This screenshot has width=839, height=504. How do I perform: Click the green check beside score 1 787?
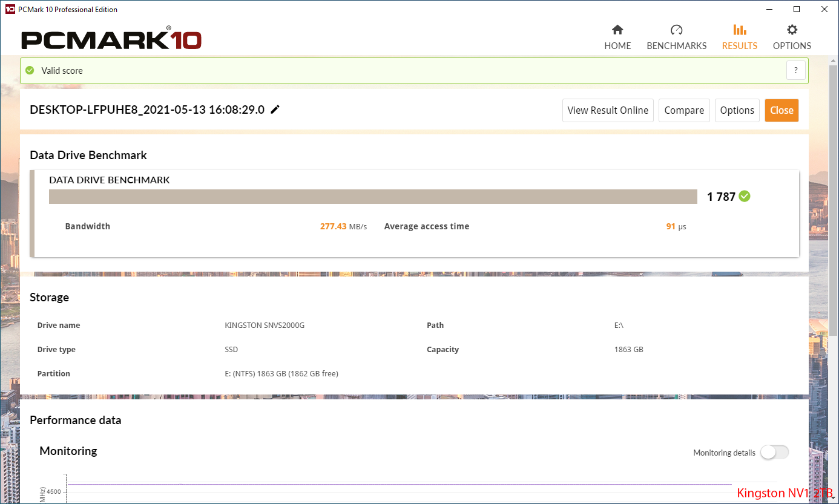(745, 196)
